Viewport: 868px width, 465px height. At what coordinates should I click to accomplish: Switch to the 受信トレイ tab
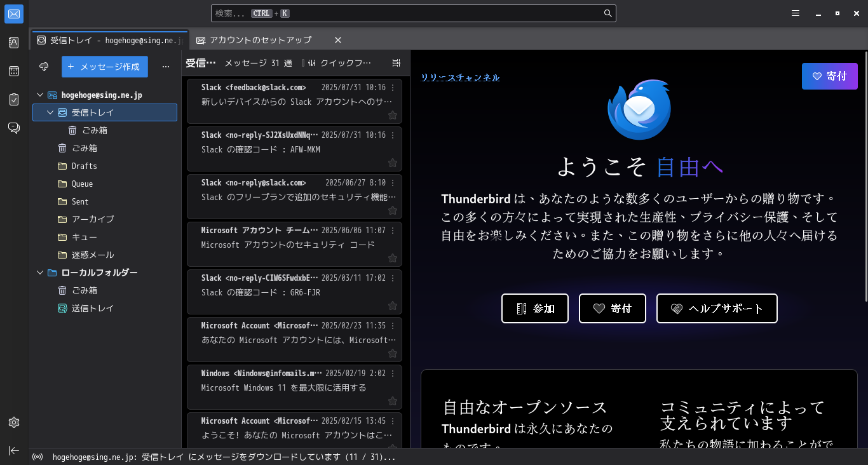(x=109, y=40)
